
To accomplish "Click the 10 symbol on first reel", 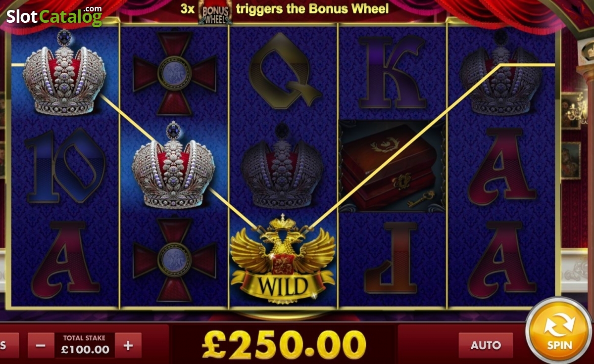I will point(65,165).
